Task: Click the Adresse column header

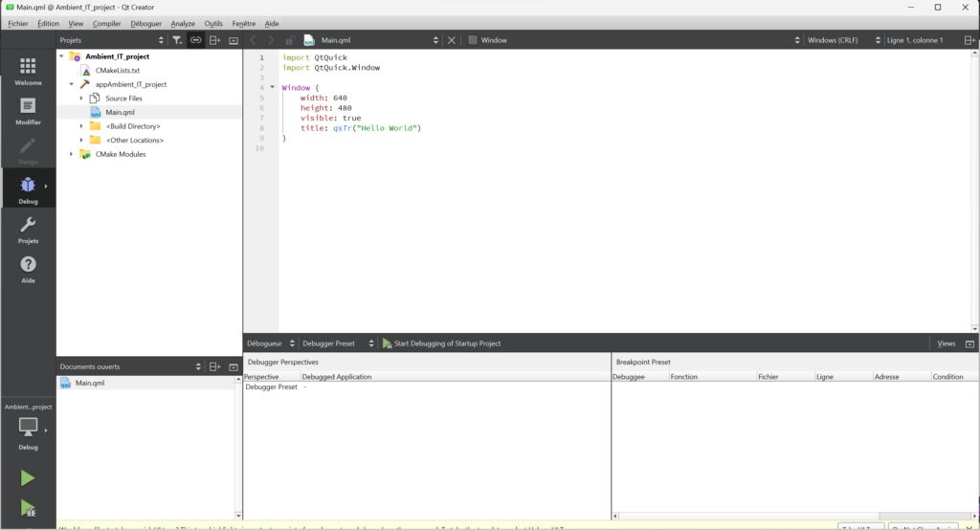Action: click(x=902, y=377)
